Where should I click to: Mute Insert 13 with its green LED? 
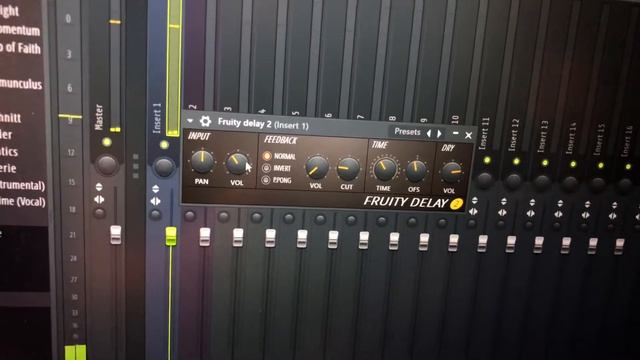coord(545,163)
